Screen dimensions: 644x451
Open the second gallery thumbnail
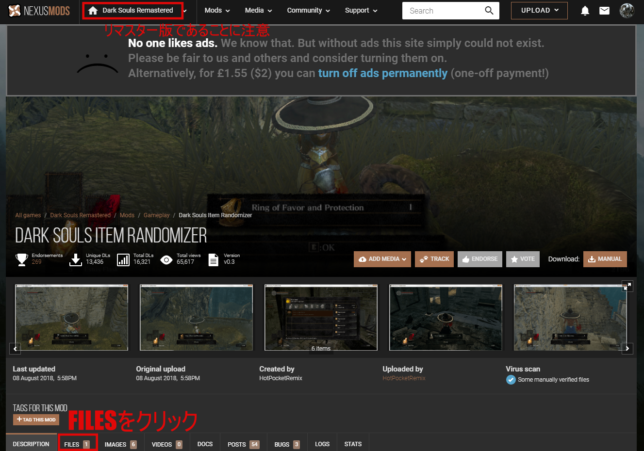196,317
